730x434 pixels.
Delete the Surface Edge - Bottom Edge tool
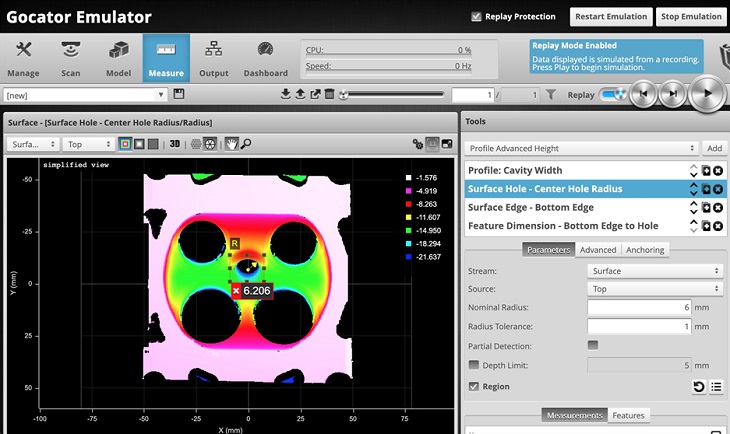pyautogui.click(x=718, y=208)
